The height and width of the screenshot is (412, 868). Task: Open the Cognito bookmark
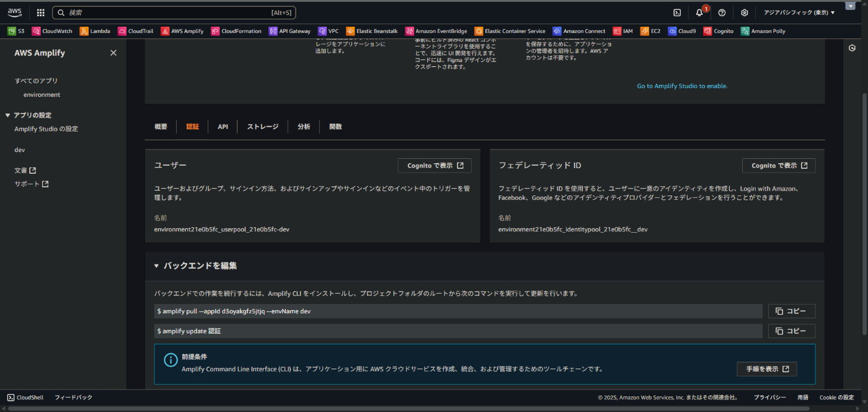(x=719, y=31)
